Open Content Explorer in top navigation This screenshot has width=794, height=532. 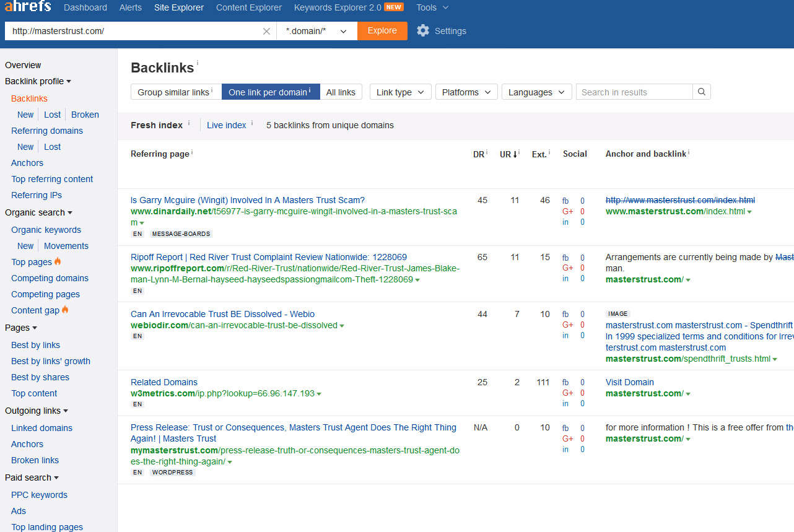pyautogui.click(x=249, y=7)
